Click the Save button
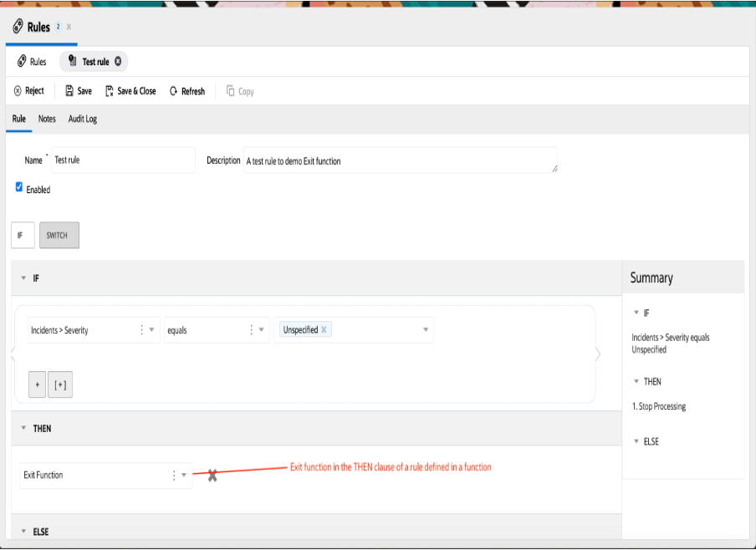This screenshot has height=550, width=756. [x=79, y=90]
